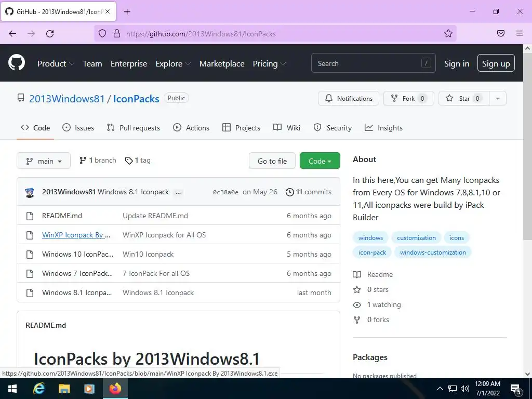Click the browser URL address bar
Image resolution: width=532 pixels, height=399 pixels.
pos(275,34)
